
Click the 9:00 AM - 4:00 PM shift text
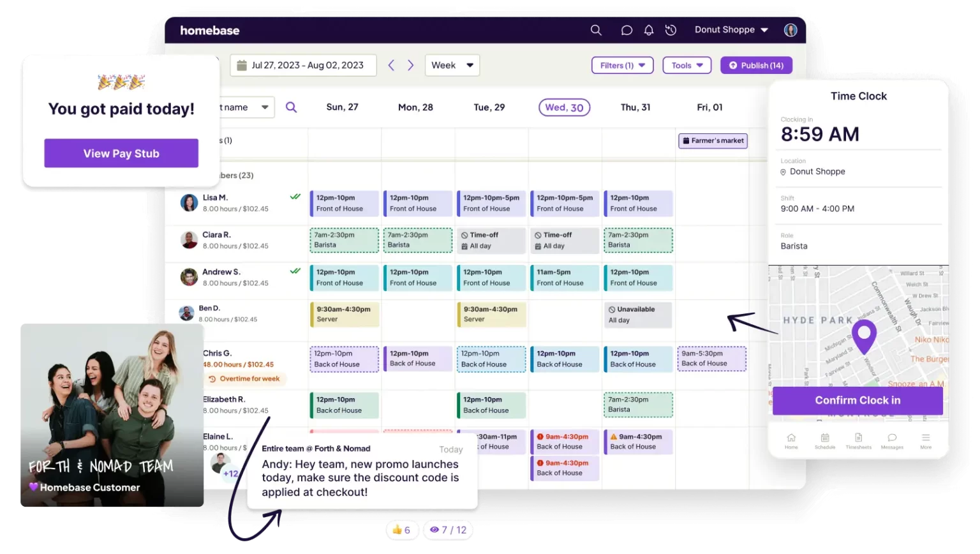[817, 209]
